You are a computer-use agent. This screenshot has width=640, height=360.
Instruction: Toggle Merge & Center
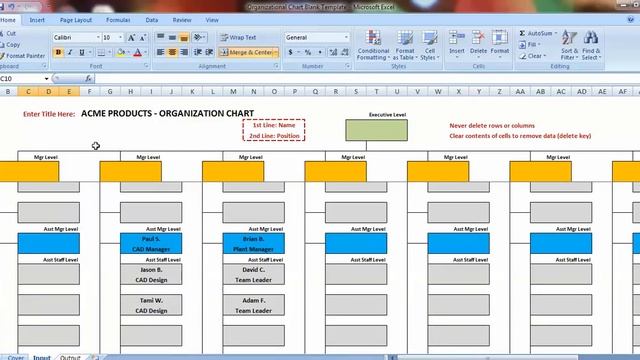pyautogui.click(x=246, y=52)
